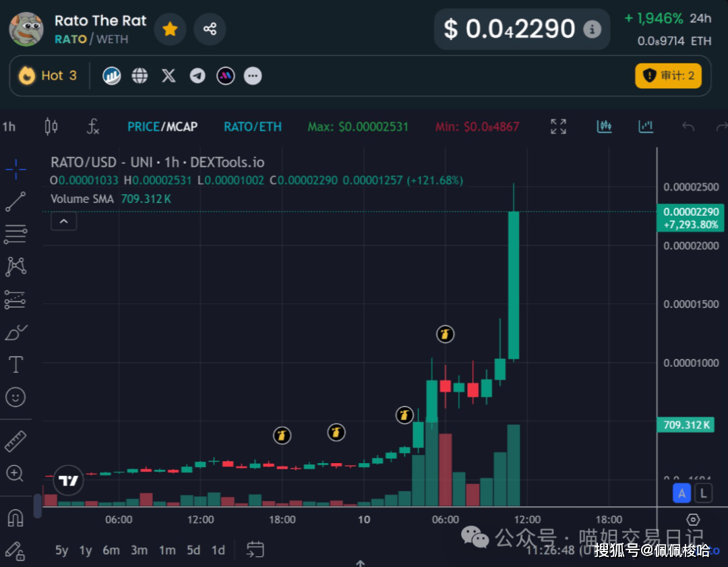The height and width of the screenshot is (567, 728).
Task: Enter fullscreen chart mode
Action: tap(557, 126)
